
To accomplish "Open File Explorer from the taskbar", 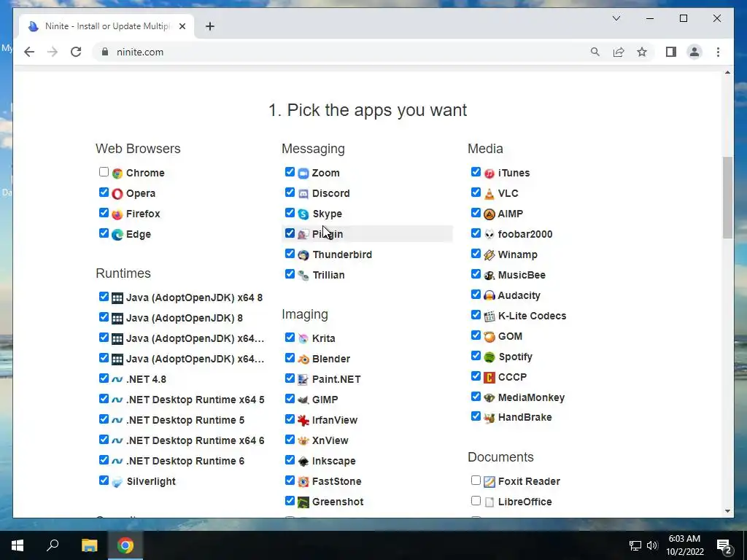I will (89, 545).
